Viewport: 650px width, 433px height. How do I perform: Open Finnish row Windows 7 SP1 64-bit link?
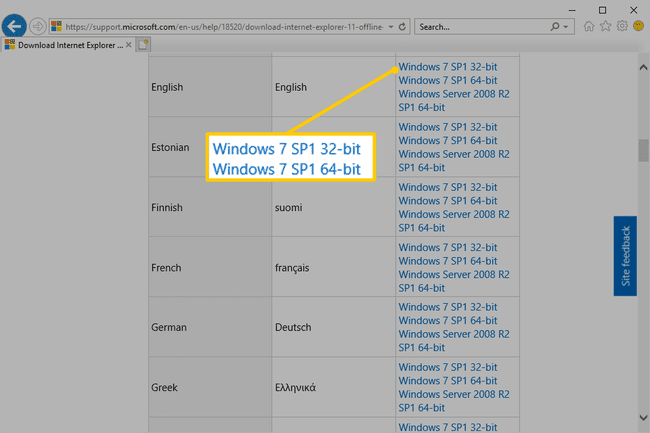(448, 201)
